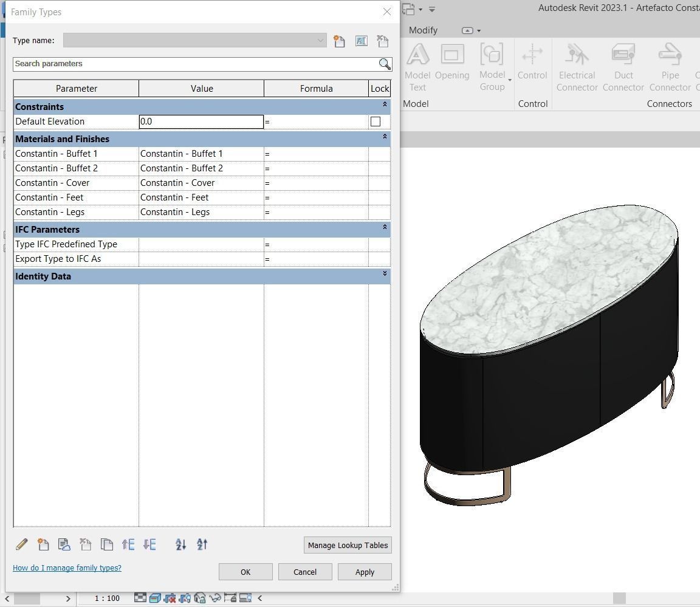Click Temporary Hide/Isolate glasses icon

coord(215,598)
